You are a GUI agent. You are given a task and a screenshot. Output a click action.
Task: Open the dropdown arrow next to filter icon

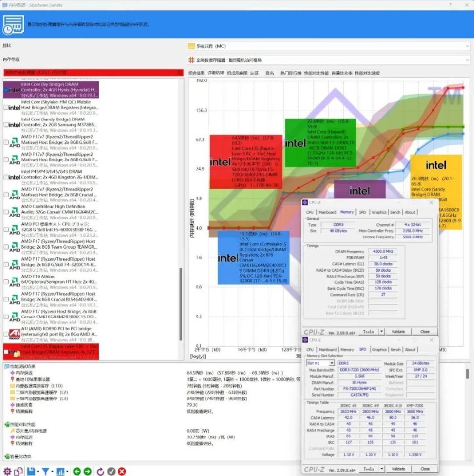point(52,472)
